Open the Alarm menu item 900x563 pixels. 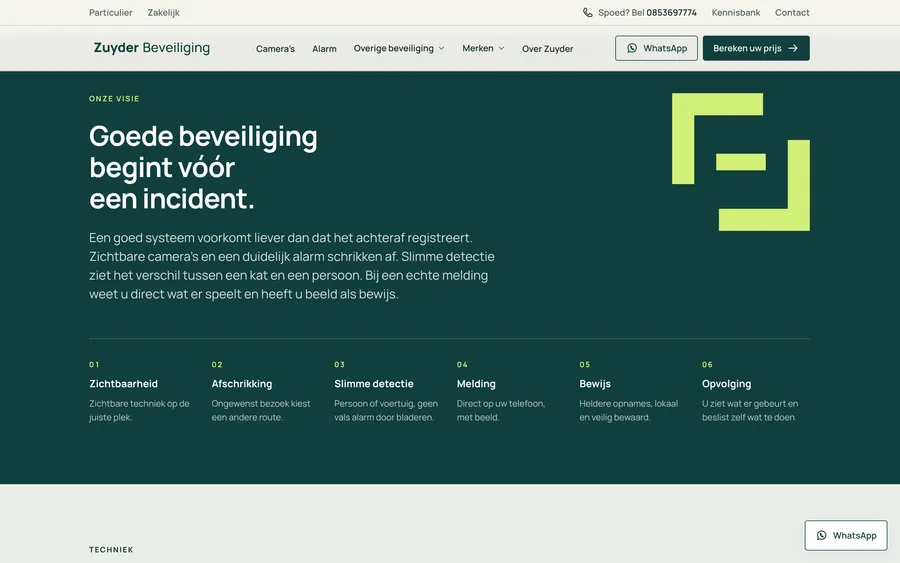tap(324, 49)
